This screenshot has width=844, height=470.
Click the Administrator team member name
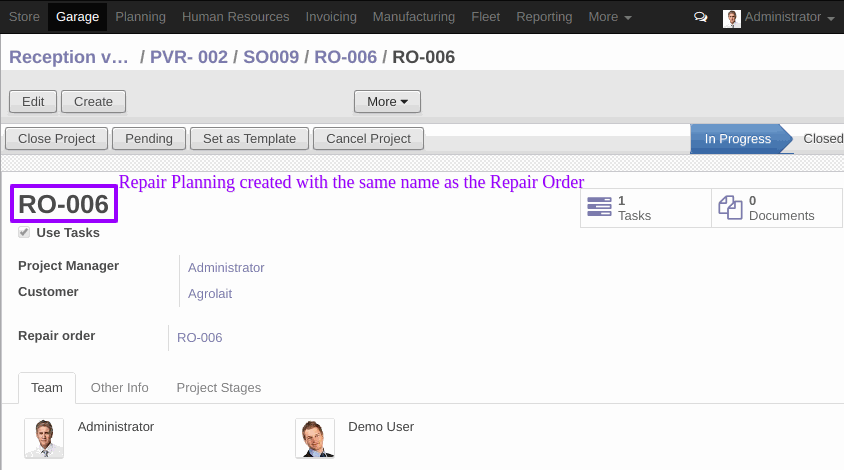point(116,426)
